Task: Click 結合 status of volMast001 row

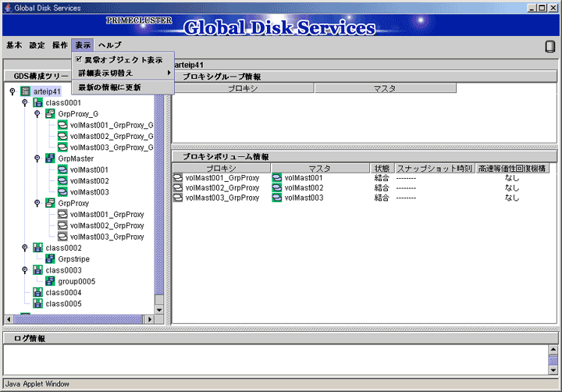Action: [382, 178]
